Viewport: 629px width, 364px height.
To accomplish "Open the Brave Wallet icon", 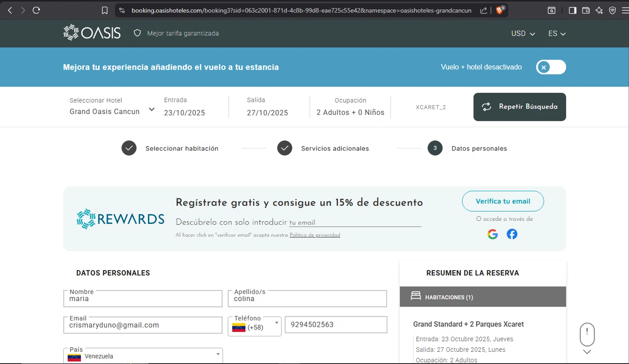I will (586, 10).
